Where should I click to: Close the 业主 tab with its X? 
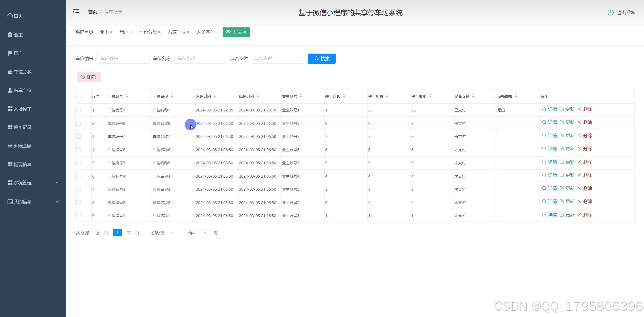tap(111, 32)
